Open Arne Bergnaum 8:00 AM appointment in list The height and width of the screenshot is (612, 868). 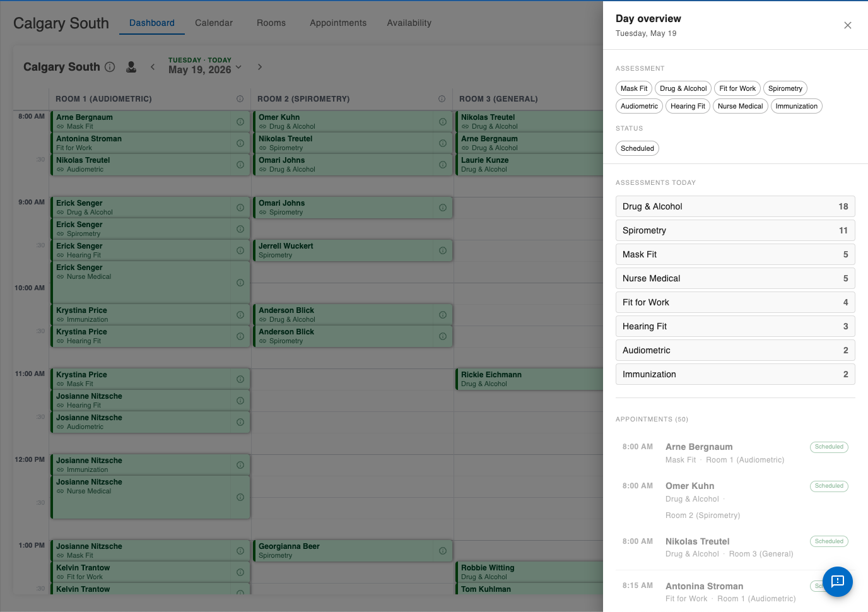pos(736,453)
